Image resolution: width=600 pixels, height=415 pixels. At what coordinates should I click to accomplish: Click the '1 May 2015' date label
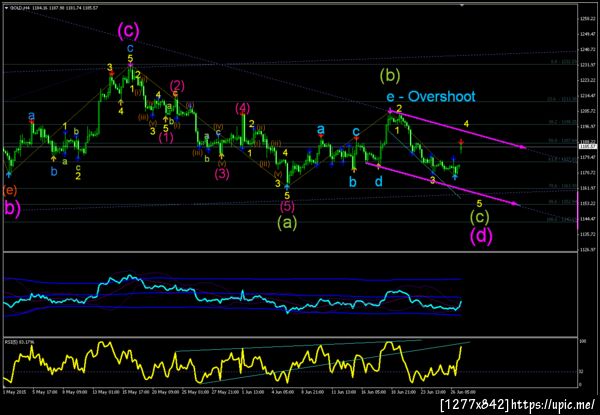[13, 392]
